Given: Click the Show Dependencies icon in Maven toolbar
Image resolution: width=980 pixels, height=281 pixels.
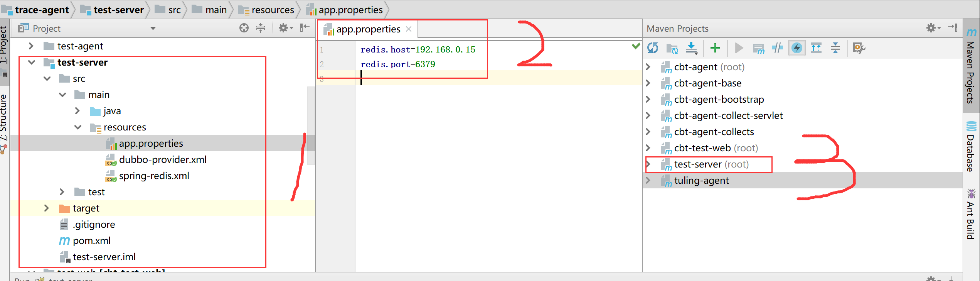Looking at the screenshot, I should coord(816,48).
